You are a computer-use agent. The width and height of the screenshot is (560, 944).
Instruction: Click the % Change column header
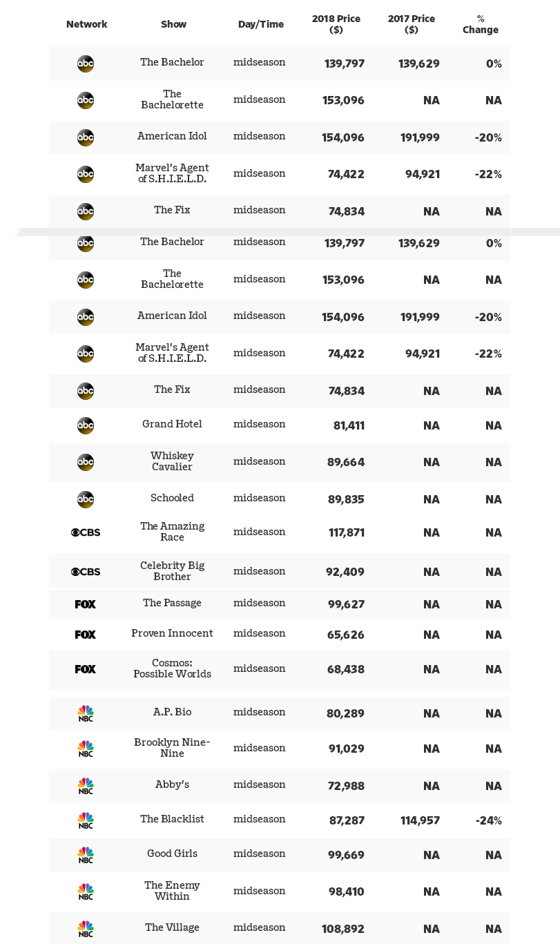coord(481,24)
